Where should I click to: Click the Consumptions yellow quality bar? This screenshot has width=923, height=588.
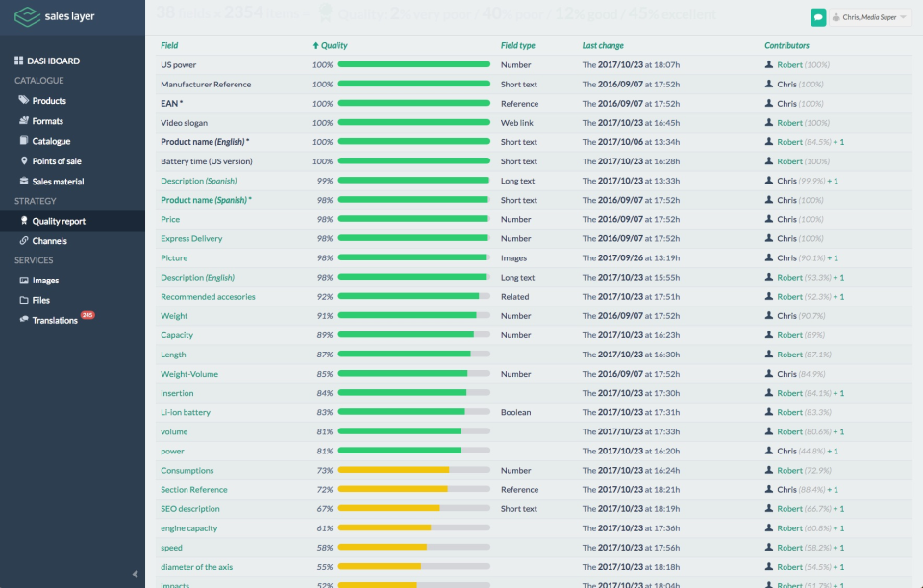pos(413,470)
